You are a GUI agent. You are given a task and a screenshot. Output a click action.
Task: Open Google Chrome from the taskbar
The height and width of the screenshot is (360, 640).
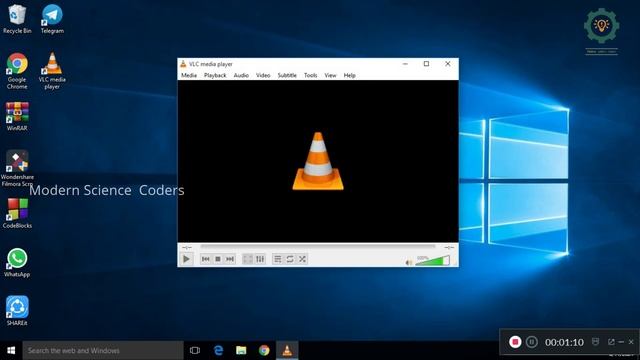[264, 350]
